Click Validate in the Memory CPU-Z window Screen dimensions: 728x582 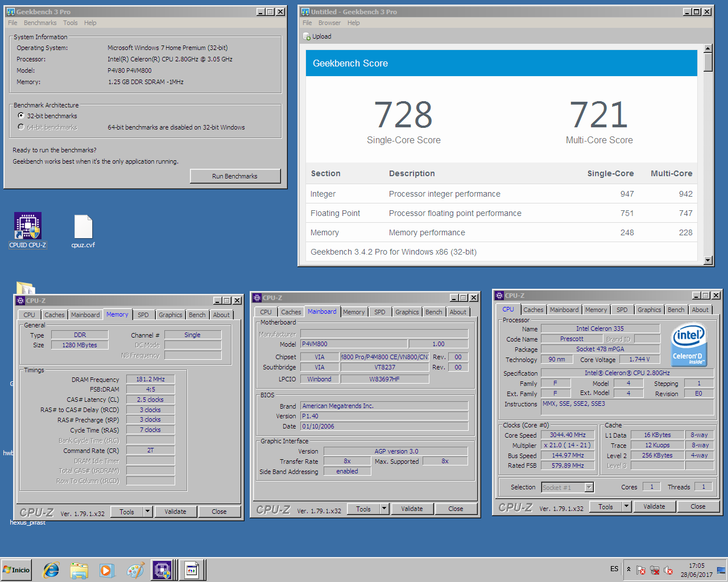click(x=175, y=512)
